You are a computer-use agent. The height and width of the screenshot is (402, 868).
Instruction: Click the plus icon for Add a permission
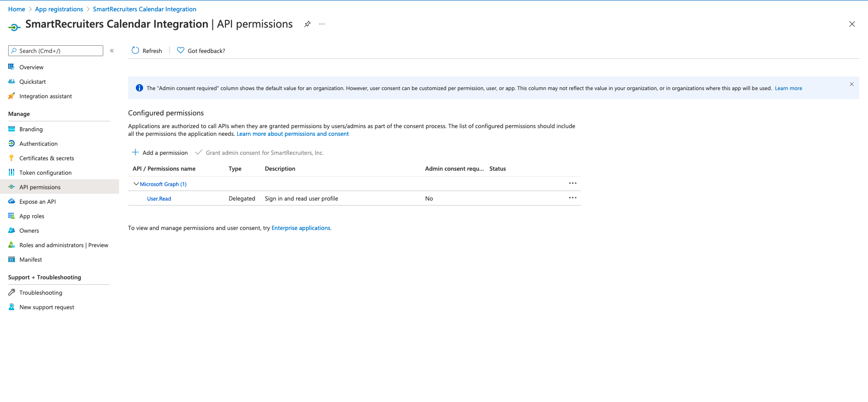(135, 152)
